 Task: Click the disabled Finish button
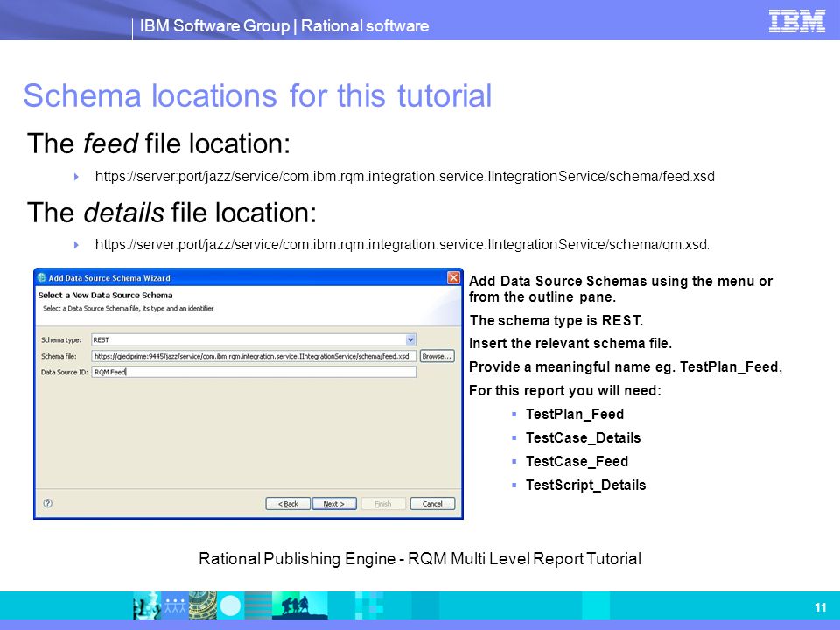point(382,504)
